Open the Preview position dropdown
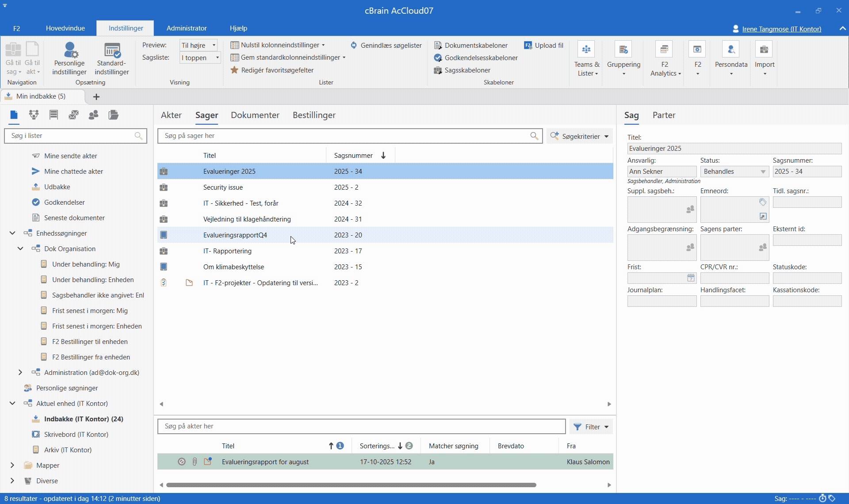Viewport: 849px width, 504px height. coord(214,45)
